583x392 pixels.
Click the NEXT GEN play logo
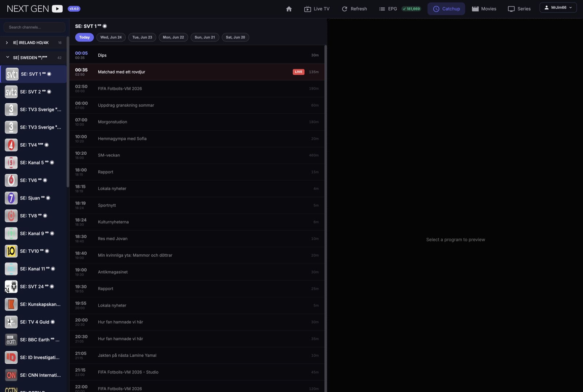pos(57,9)
